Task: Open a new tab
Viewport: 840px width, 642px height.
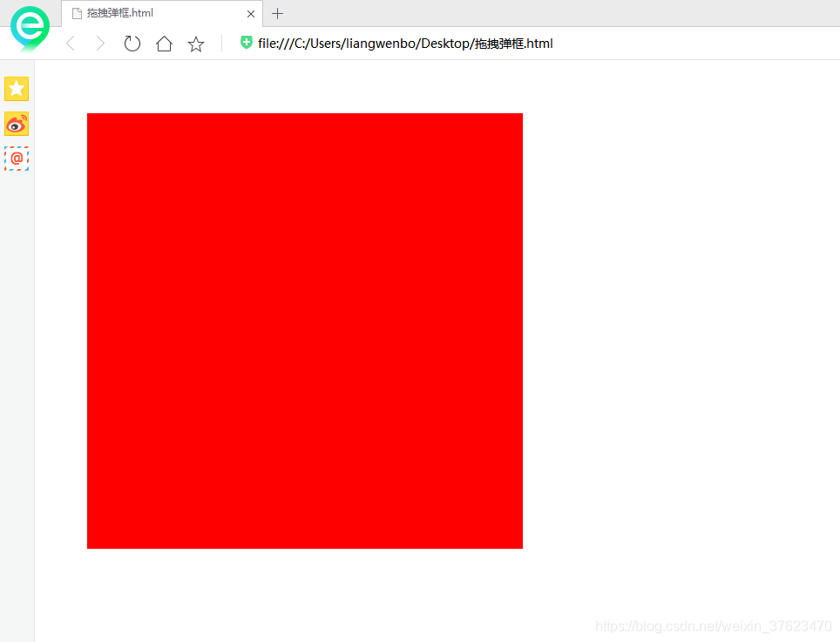Action: [277, 14]
